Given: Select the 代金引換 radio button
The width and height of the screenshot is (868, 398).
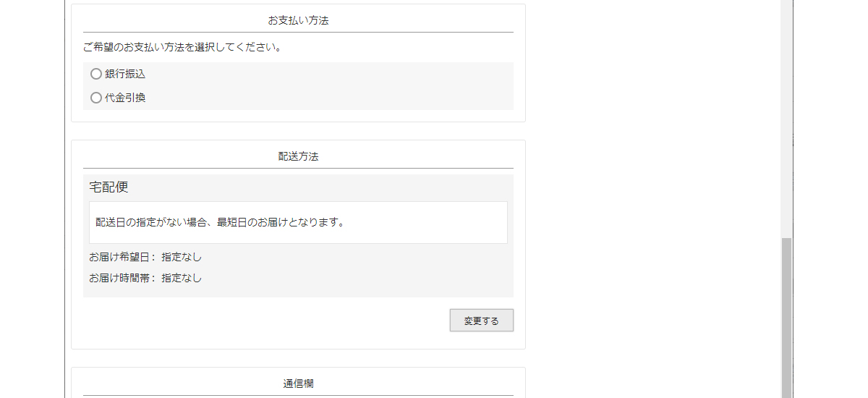Looking at the screenshot, I should pos(96,98).
